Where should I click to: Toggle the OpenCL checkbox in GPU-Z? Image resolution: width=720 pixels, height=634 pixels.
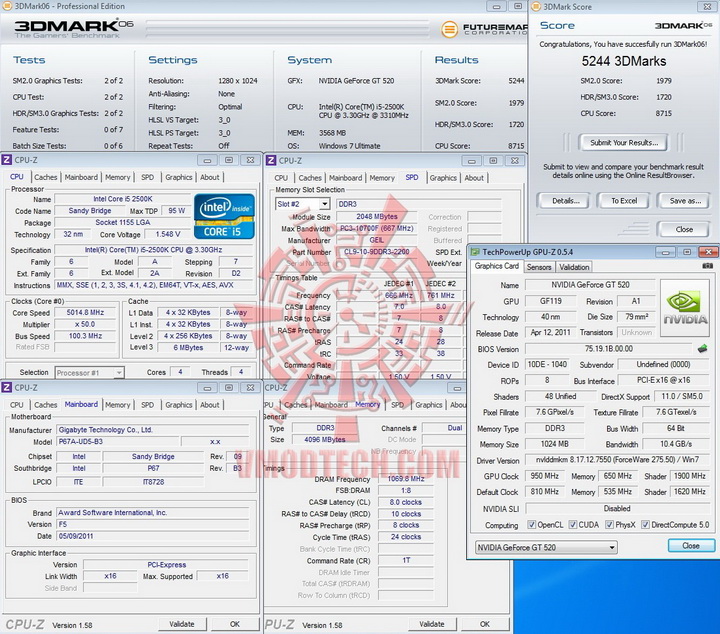[x=531, y=525]
